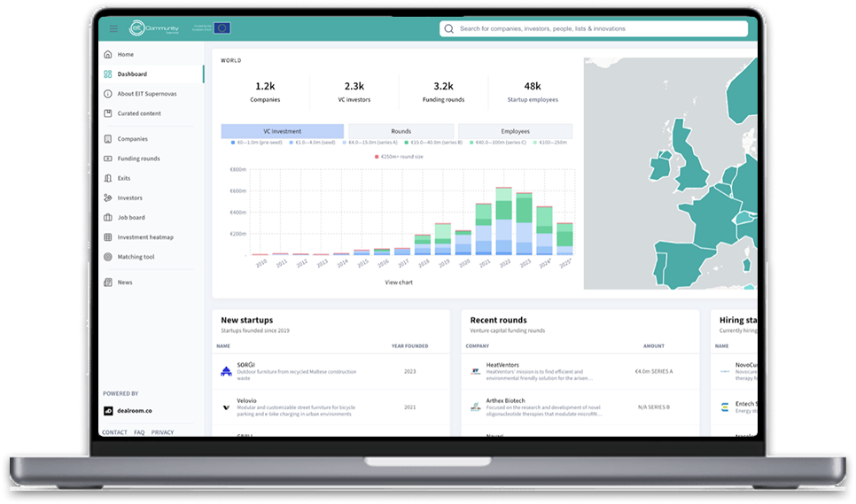Screen dimensions: 856x504
Task: Click the Exits sidebar icon
Action: 108,178
